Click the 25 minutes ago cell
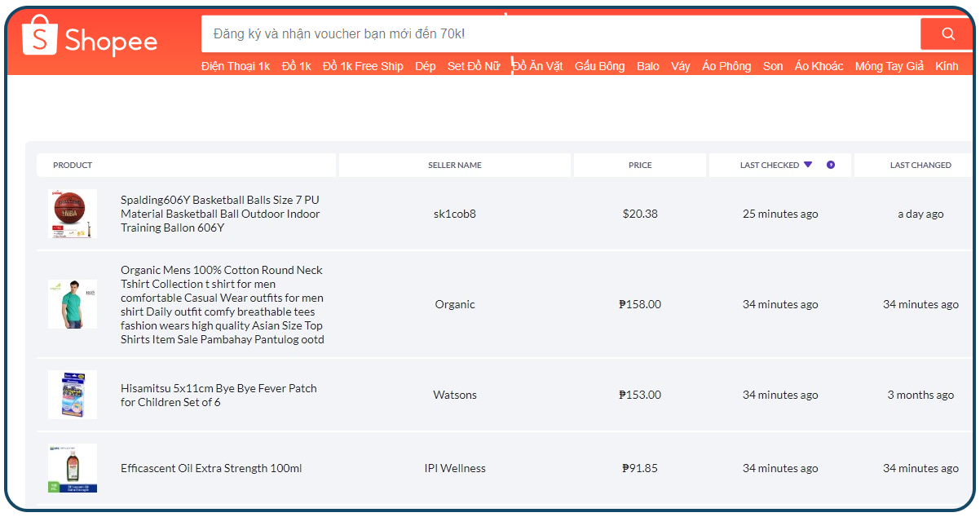This screenshot has height=517, width=980. coord(780,214)
